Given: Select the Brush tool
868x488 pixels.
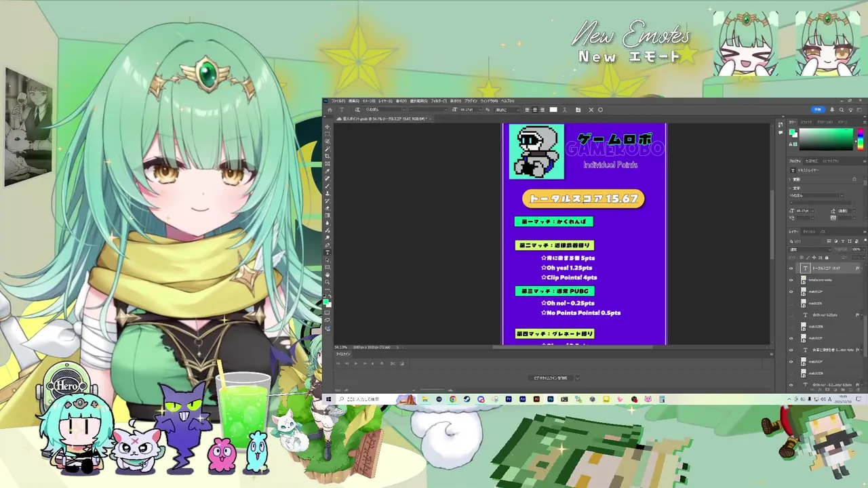Looking at the screenshot, I should pos(328,186).
